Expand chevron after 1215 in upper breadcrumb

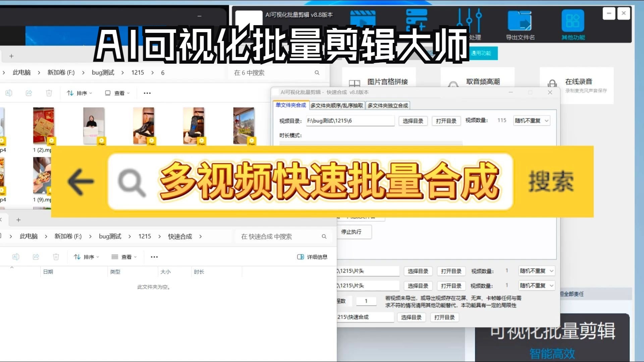[152, 73]
